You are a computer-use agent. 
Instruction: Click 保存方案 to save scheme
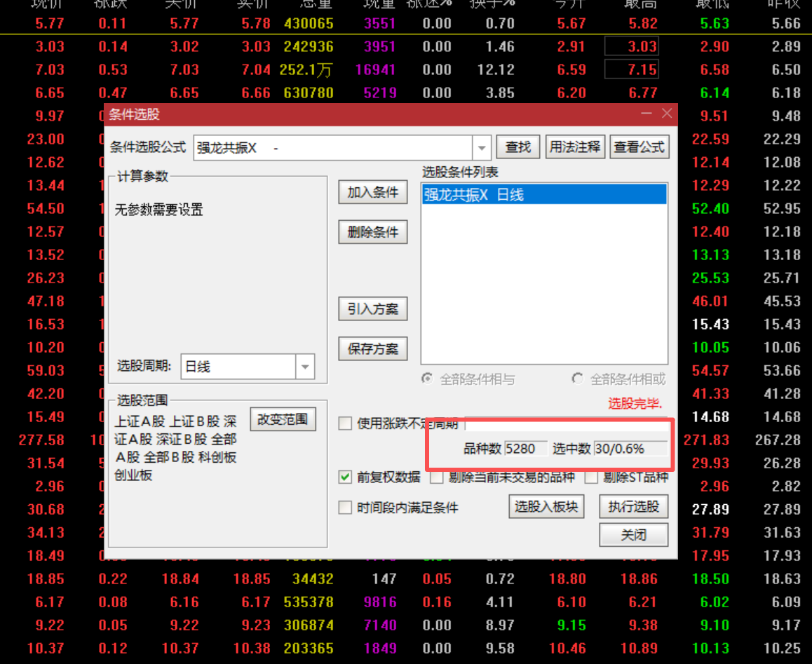[372, 348]
